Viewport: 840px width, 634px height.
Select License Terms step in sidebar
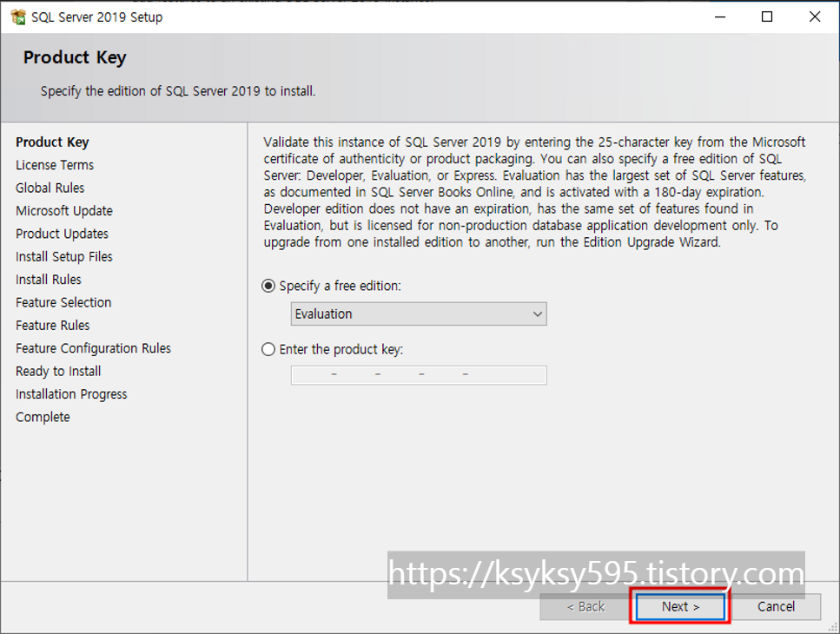coord(55,165)
